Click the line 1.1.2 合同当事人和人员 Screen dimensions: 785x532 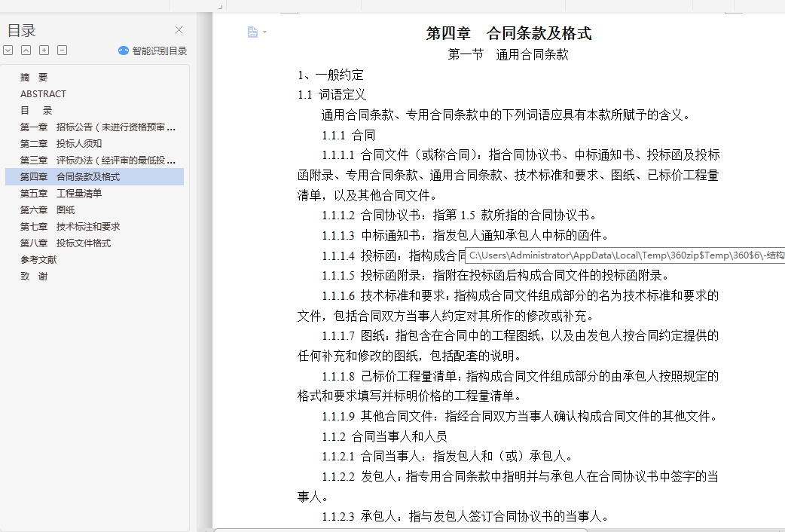[384, 436]
